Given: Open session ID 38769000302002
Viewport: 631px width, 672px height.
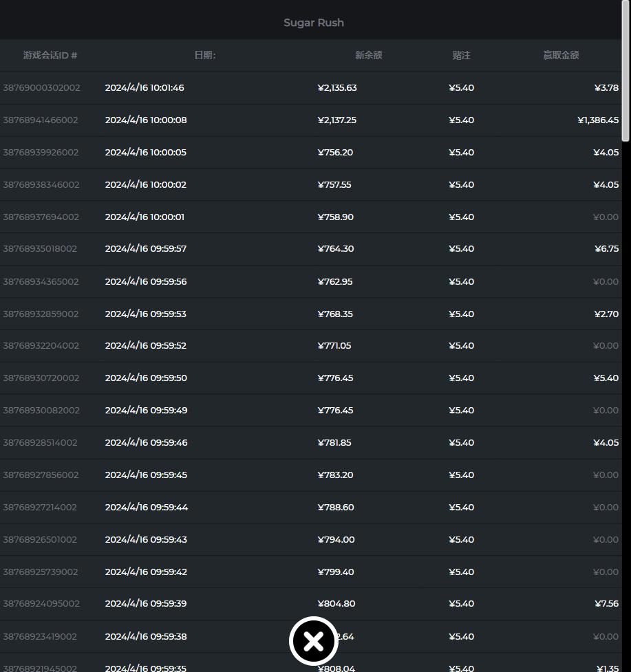Looking at the screenshot, I should point(41,87).
